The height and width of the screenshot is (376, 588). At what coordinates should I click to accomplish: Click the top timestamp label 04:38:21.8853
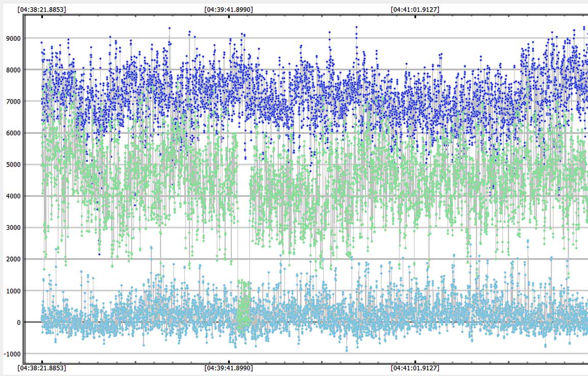click(42, 9)
